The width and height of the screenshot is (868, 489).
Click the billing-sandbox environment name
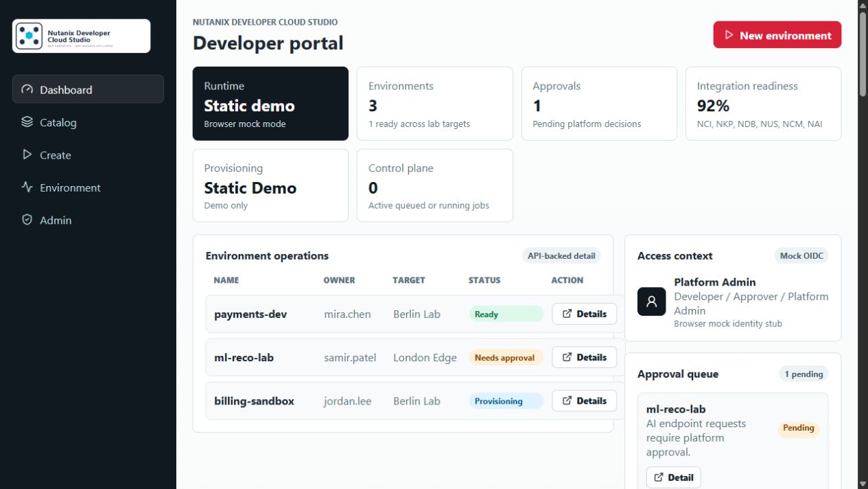point(254,401)
